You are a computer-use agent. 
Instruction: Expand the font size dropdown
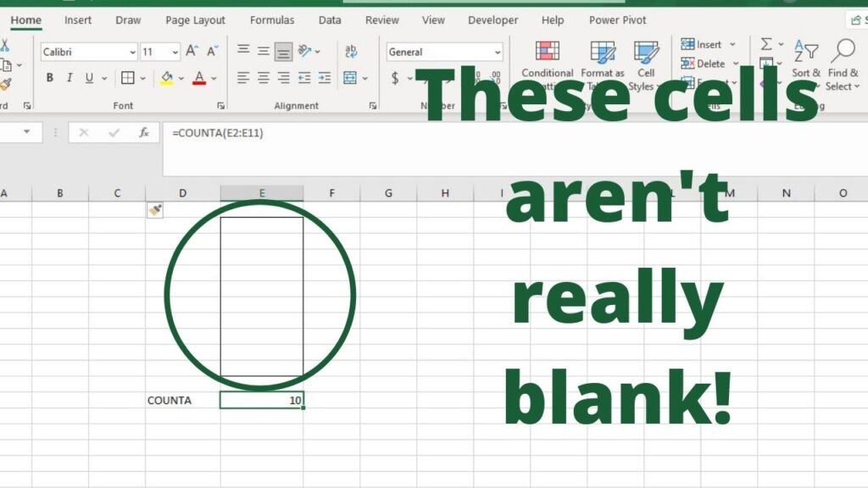pos(174,53)
